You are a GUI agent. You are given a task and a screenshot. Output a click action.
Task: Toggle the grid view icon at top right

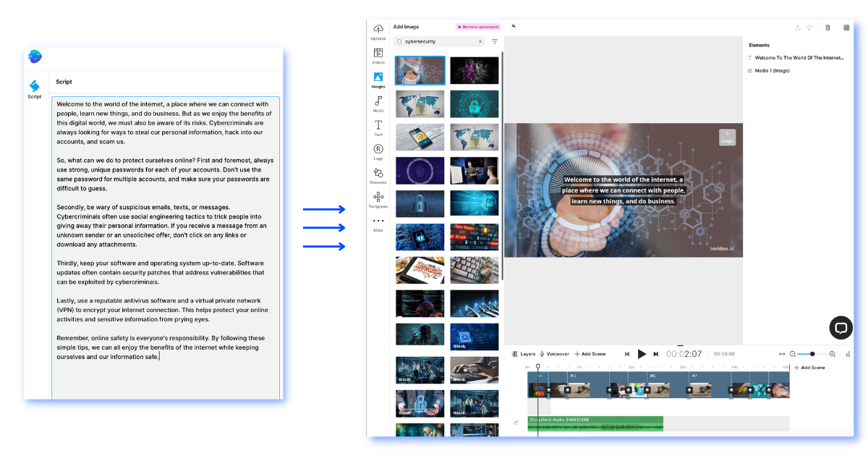pyautogui.click(x=846, y=28)
